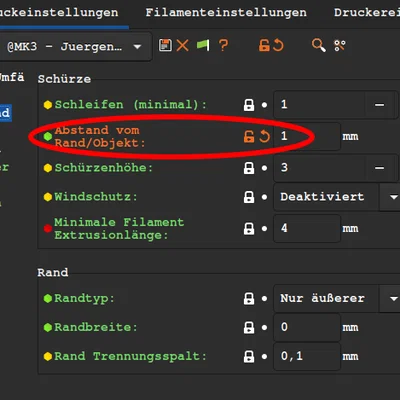Switch to the Filamenteinstellungen tab
This screenshot has height=400, width=400.
click(226, 13)
